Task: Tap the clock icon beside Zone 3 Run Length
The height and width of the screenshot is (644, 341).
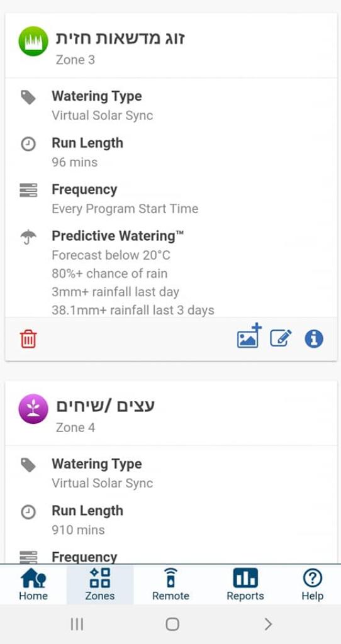Action: (x=28, y=144)
